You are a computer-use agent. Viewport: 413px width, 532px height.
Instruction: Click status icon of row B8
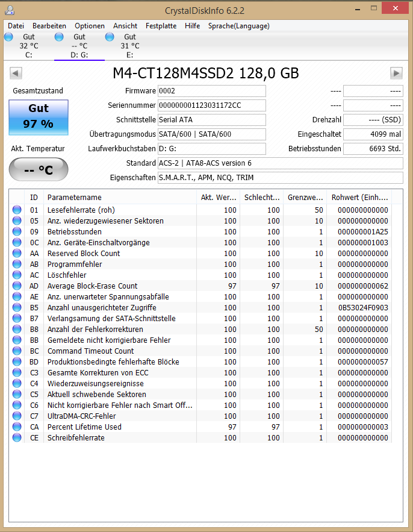click(17, 330)
